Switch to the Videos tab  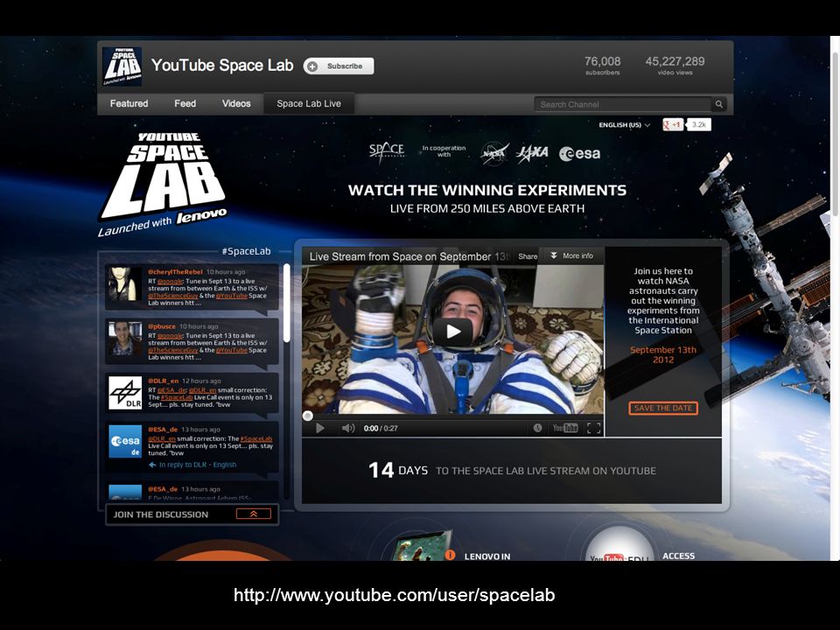[x=236, y=104]
